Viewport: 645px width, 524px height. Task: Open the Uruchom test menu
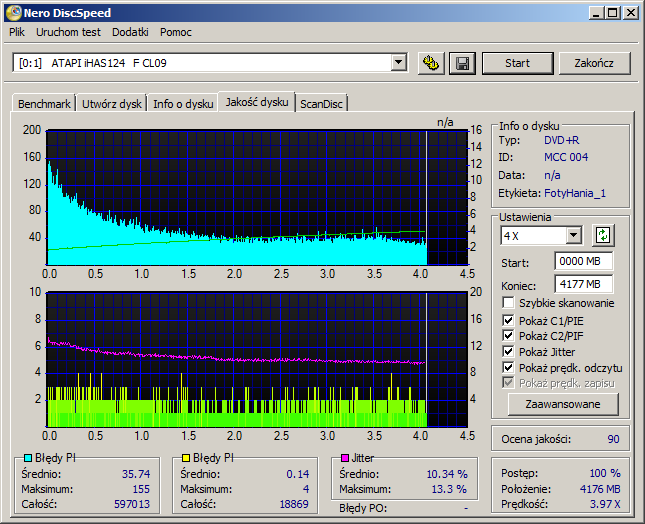(68, 32)
